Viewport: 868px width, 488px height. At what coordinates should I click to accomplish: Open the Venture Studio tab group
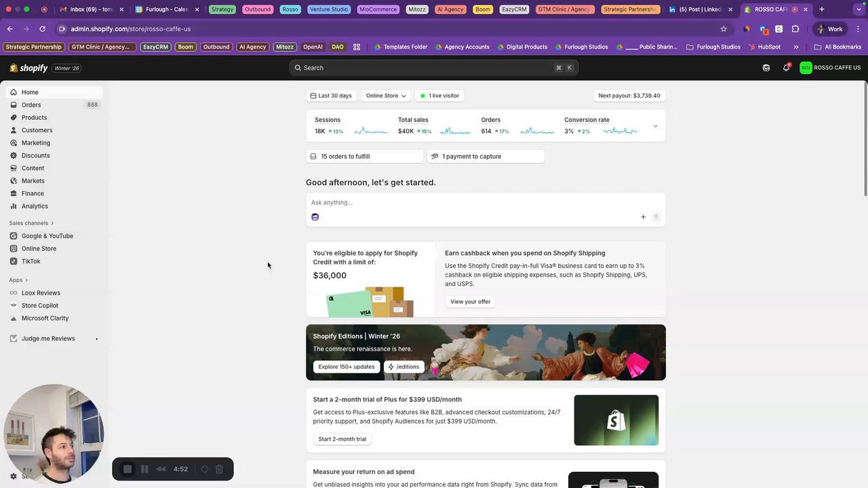coord(329,9)
